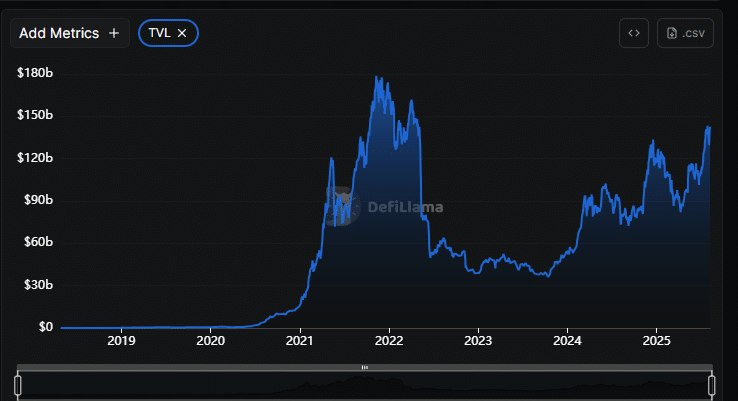
Task: Click the center grip above the range selector
Action: click(365, 368)
